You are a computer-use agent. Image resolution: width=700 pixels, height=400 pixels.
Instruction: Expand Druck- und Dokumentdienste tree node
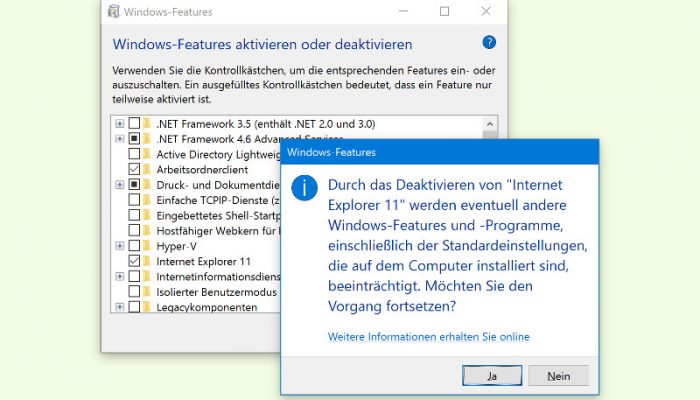[120, 184]
